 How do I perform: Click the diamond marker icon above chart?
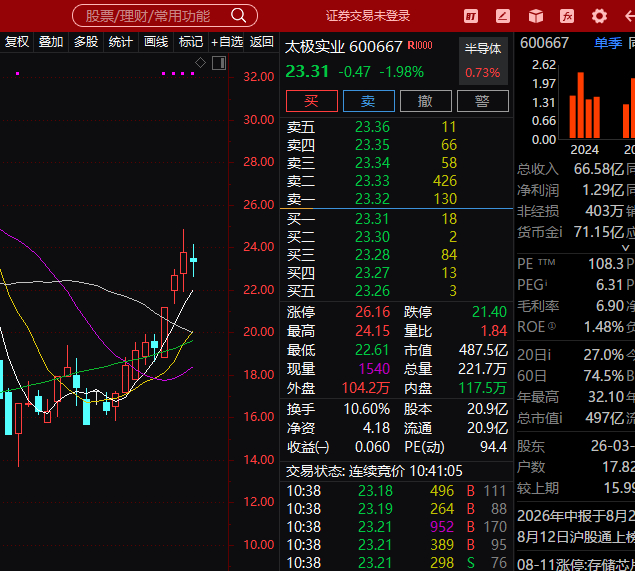(x=200, y=63)
